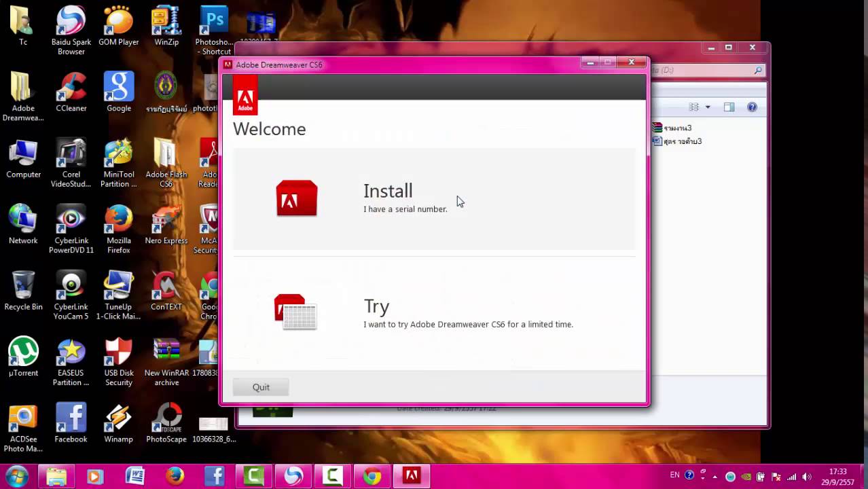Select the Google desktop shortcut
The height and width of the screenshot is (489, 868).
pyautogui.click(x=118, y=92)
